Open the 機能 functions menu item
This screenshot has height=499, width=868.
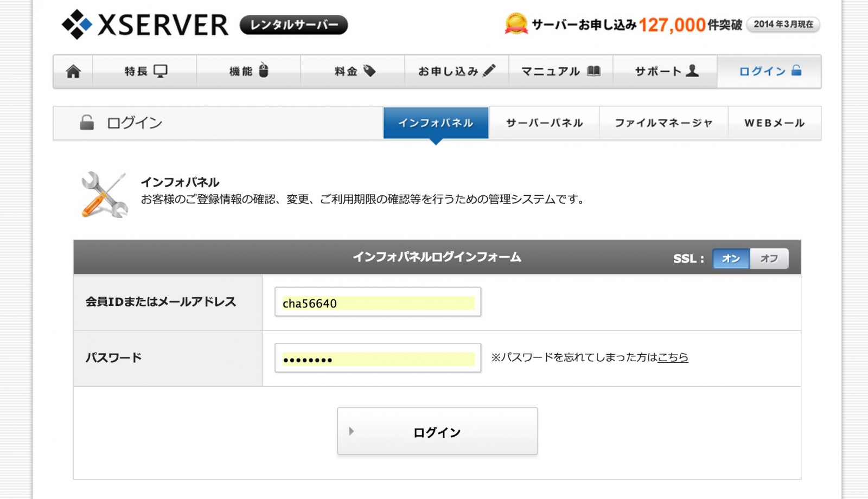point(248,71)
